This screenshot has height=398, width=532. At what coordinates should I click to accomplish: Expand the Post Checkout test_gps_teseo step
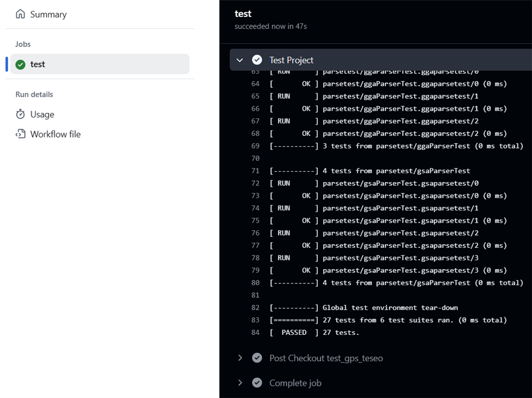pos(239,358)
